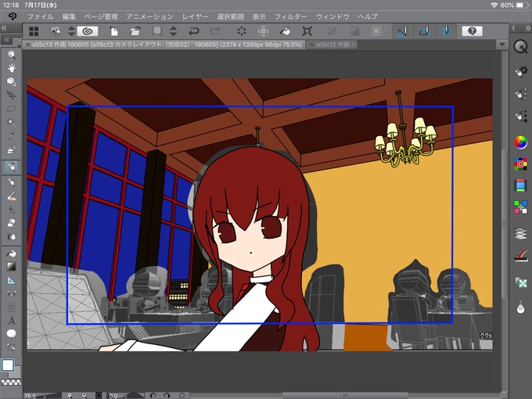This screenshot has width=532, height=399.
Task: Toggle Snap to grid
Action: pyautogui.click(x=447, y=31)
